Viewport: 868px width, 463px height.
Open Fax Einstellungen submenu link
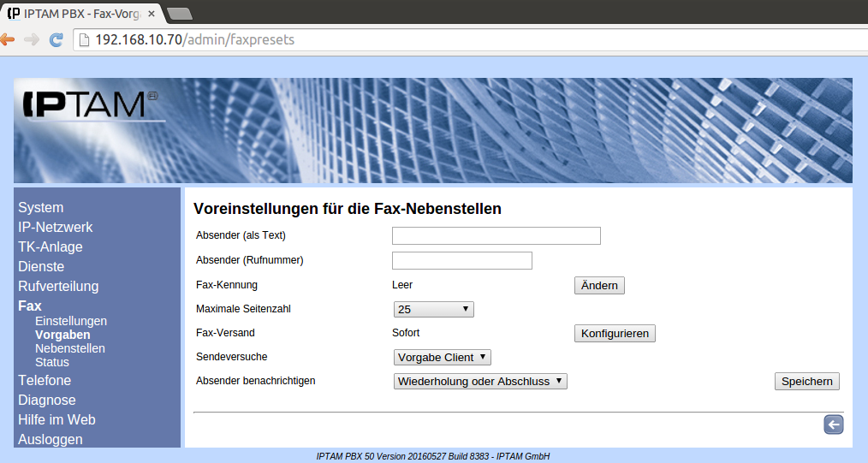tap(70, 322)
